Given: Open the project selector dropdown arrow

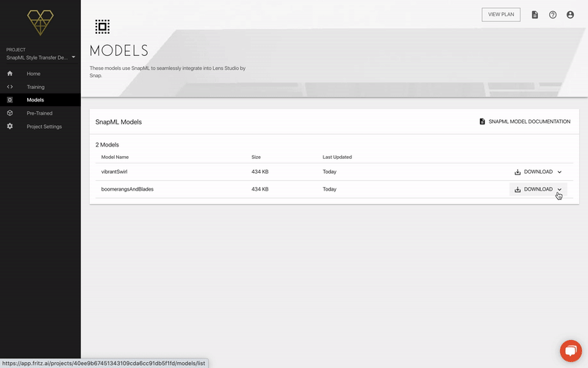Looking at the screenshot, I should tap(73, 57).
